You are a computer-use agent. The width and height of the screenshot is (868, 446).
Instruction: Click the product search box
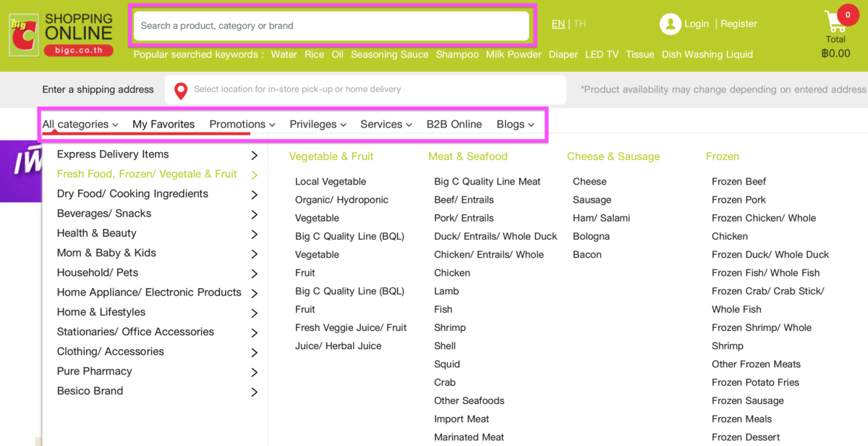(331, 26)
